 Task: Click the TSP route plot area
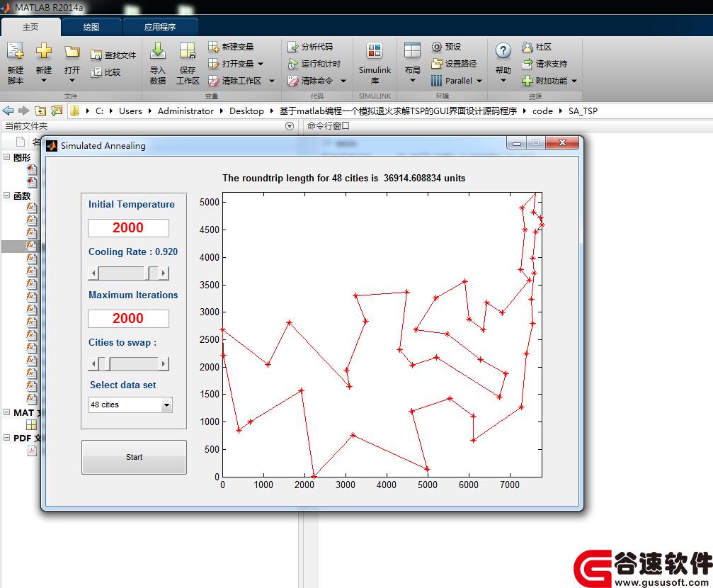382,334
